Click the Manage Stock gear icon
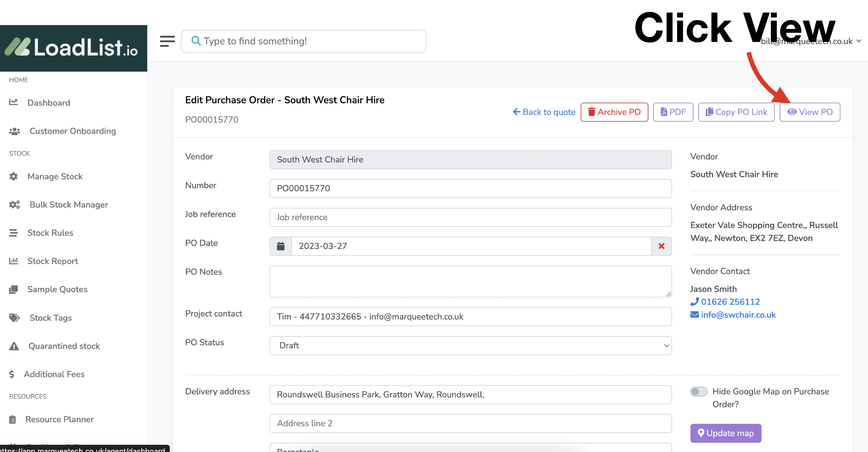 point(14,176)
